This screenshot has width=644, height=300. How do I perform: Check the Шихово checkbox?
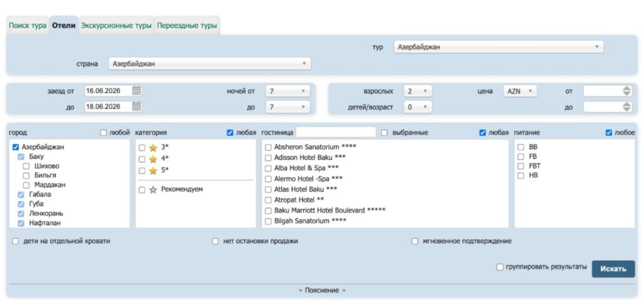pos(26,166)
